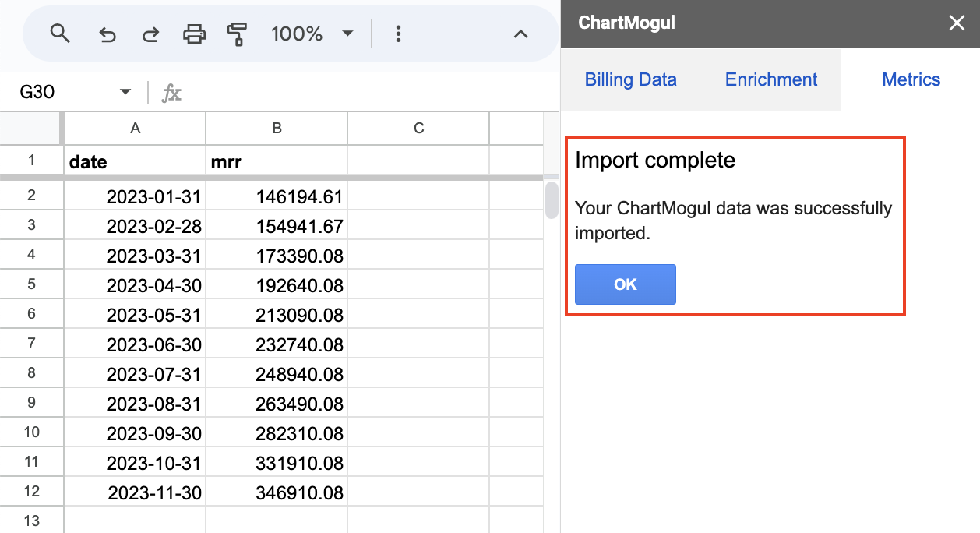
Task: Open the 100% zoom dropdown
Action: (312, 34)
